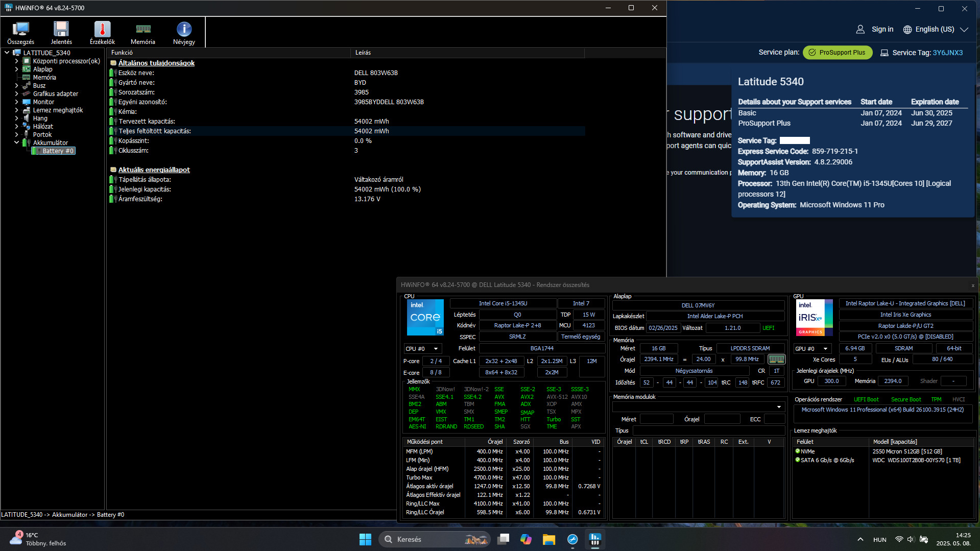The image size is (980, 551).
Task: Click the Portok USB plug icon
Action: point(27,134)
